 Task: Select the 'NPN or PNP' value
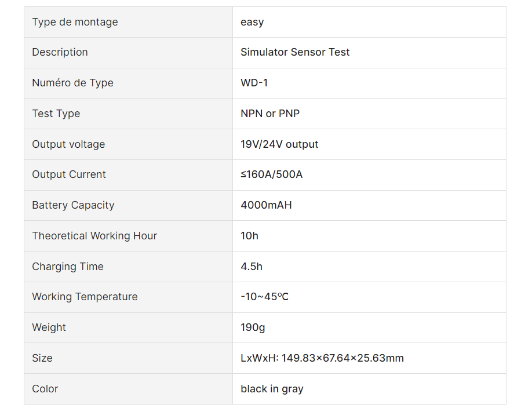coord(270,114)
